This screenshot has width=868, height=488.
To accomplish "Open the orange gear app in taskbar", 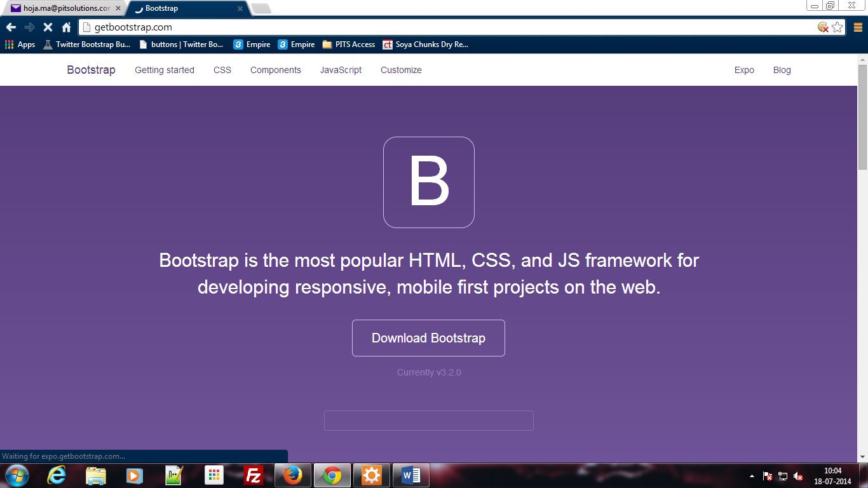I will click(372, 475).
